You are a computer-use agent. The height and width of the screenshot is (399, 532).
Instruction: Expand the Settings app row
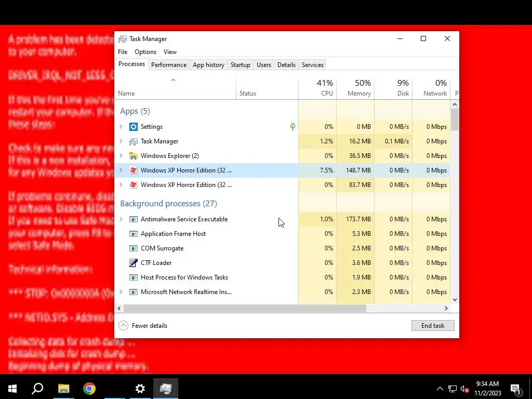click(121, 127)
